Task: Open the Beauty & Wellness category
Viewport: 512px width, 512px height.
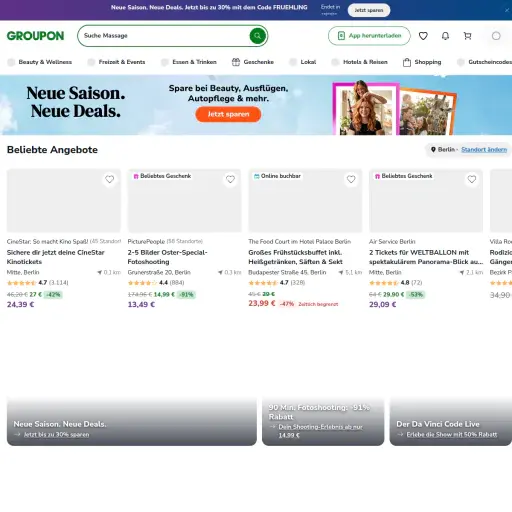Action: click(40, 62)
